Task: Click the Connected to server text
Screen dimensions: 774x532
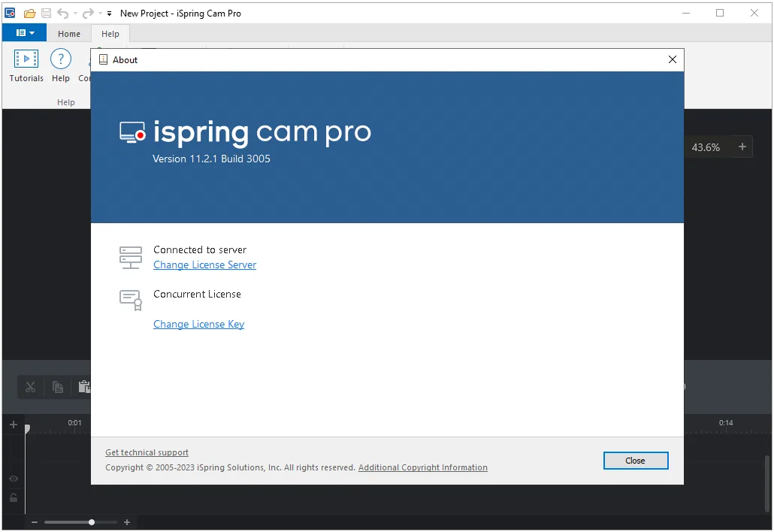Action: pyautogui.click(x=199, y=249)
